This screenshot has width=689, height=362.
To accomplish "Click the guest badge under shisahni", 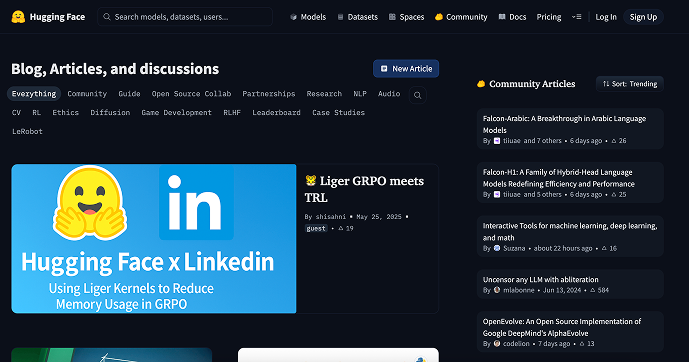I will 316,228.
